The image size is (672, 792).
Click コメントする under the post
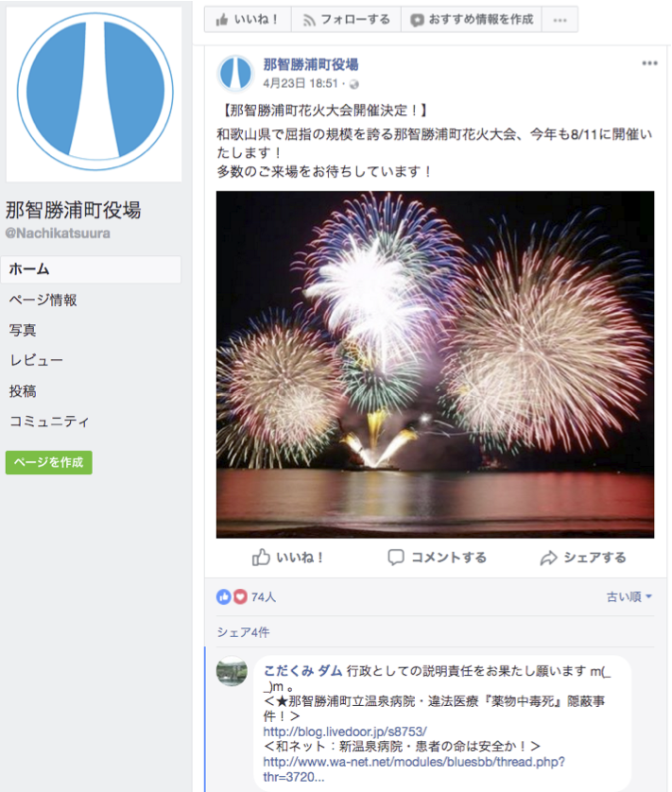(x=437, y=558)
